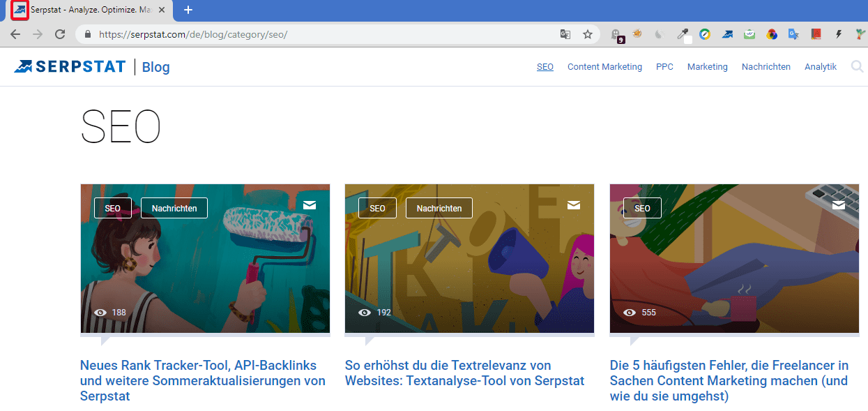Click Nachrichten tag on the Rank Tracker card

pos(174,208)
